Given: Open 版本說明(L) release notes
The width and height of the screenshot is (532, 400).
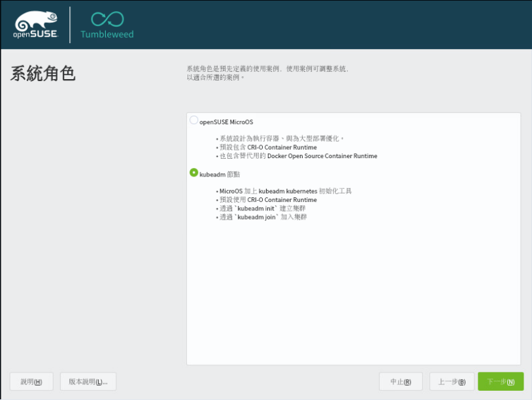Looking at the screenshot, I should (x=88, y=382).
